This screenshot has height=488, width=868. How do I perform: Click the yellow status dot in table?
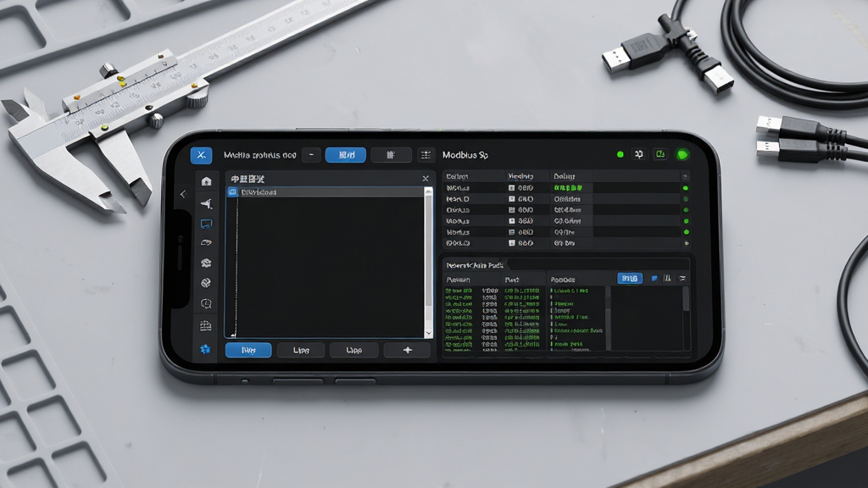coord(687,243)
